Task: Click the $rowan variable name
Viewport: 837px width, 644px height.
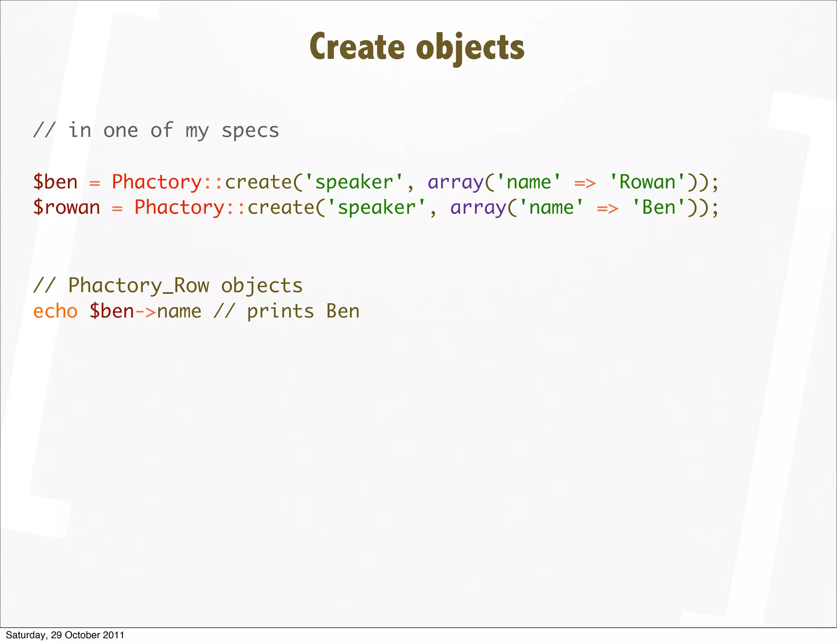Action: [x=67, y=208]
